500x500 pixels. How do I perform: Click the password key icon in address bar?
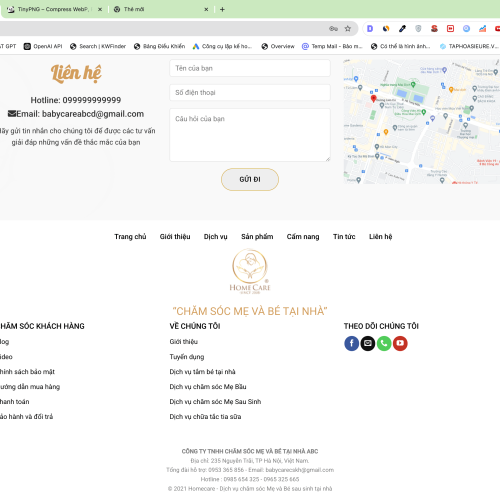point(334,29)
